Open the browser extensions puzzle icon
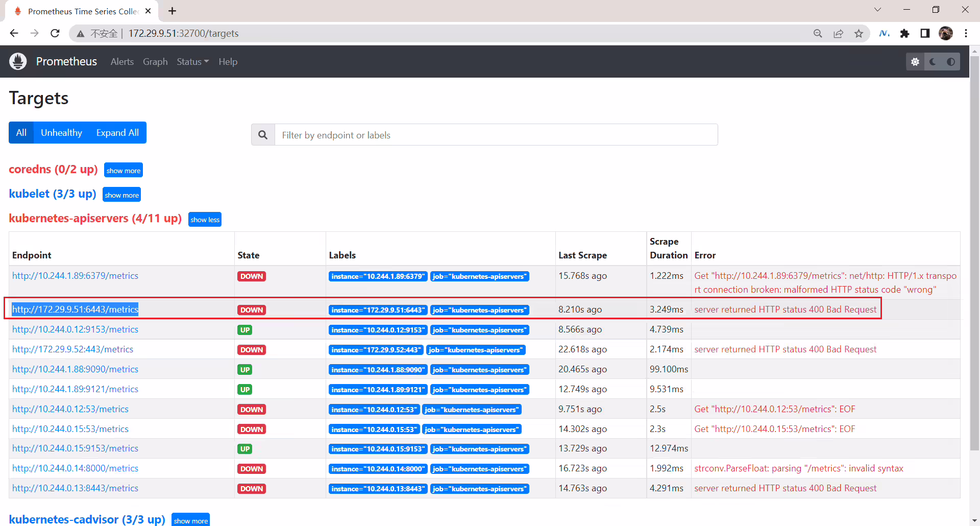The height and width of the screenshot is (526, 980). [x=904, y=33]
